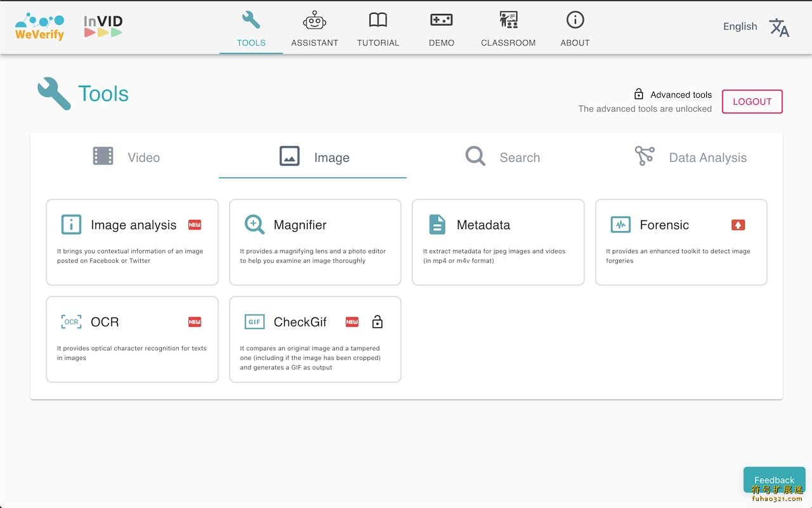Click the 'Advanced tools' label
812x508 pixels.
click(681, 95)
